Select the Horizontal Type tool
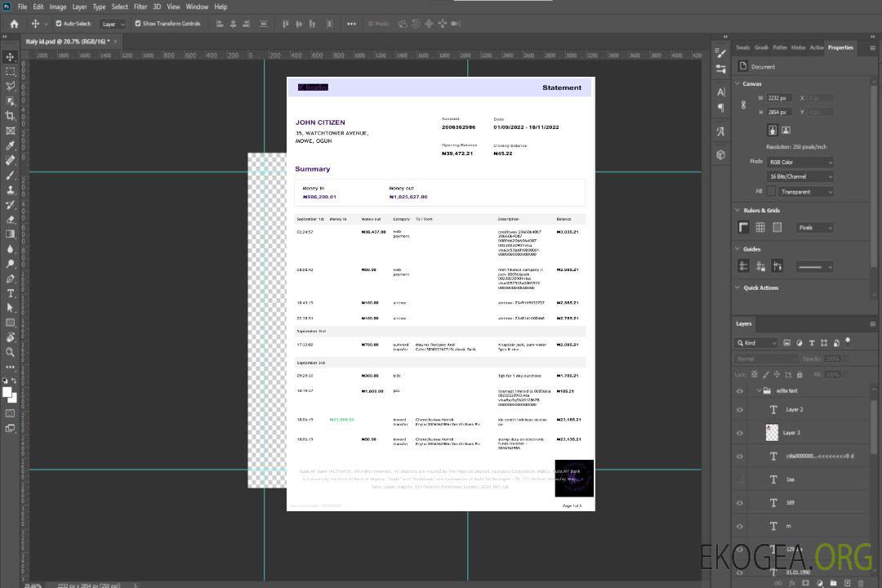 click(x=10, y=293)
